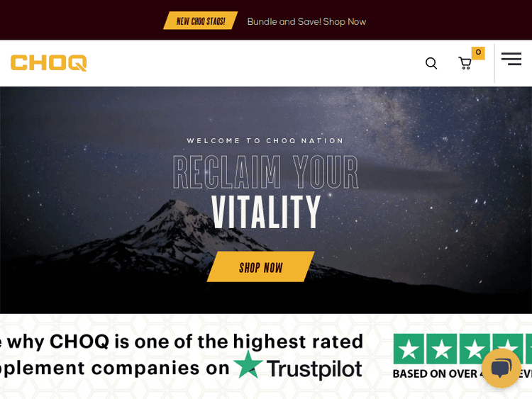
Task: Click the second green Trustpilot rating star
Action: coord(441,349)
